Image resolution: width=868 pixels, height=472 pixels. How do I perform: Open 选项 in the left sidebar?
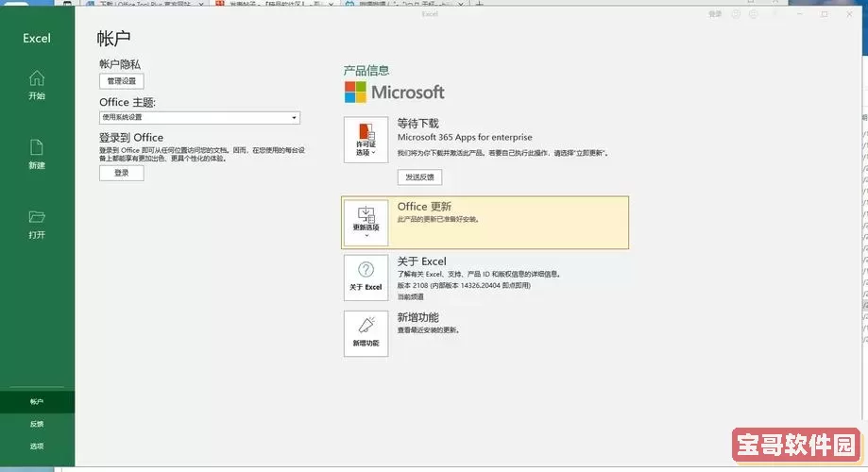(x=37, y=446)
